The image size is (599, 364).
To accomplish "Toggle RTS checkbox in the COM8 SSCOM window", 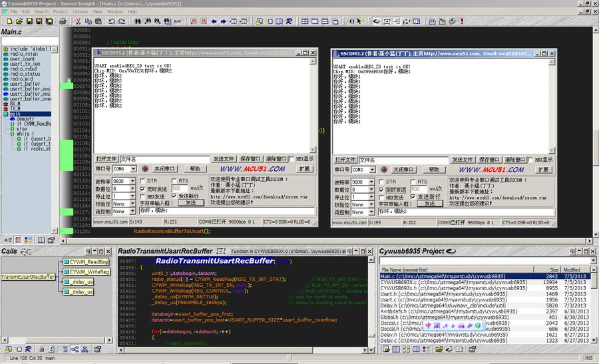I will pyautogui.click(x=174, y=180).
